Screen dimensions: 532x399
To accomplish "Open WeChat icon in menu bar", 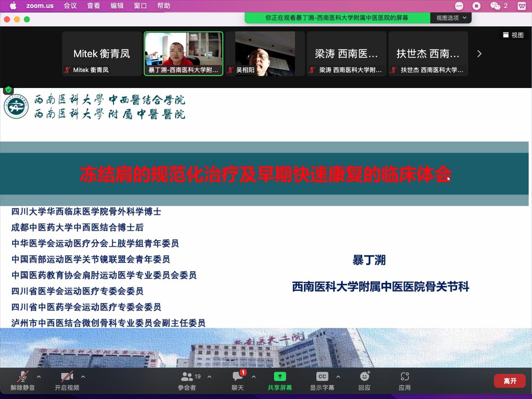I will coord(495,6).
